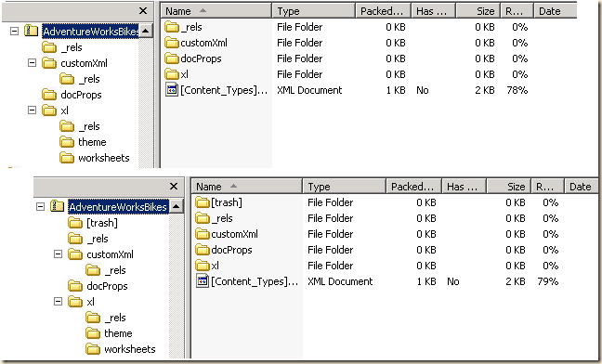This screenshot has width=602, height=364.
Task: Click docProps folder icon in upper file list
Action: (x=172, y=58)
